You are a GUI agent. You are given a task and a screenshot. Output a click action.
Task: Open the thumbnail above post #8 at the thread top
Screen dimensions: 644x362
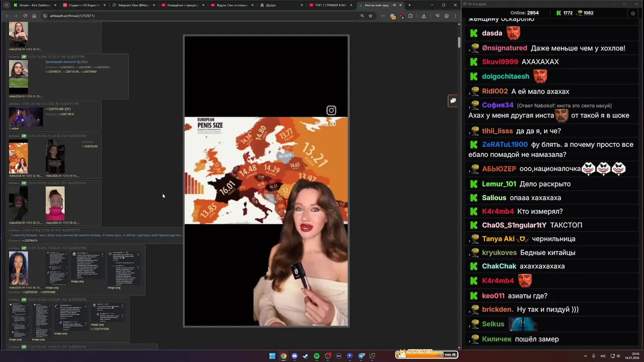coord(19,34)
